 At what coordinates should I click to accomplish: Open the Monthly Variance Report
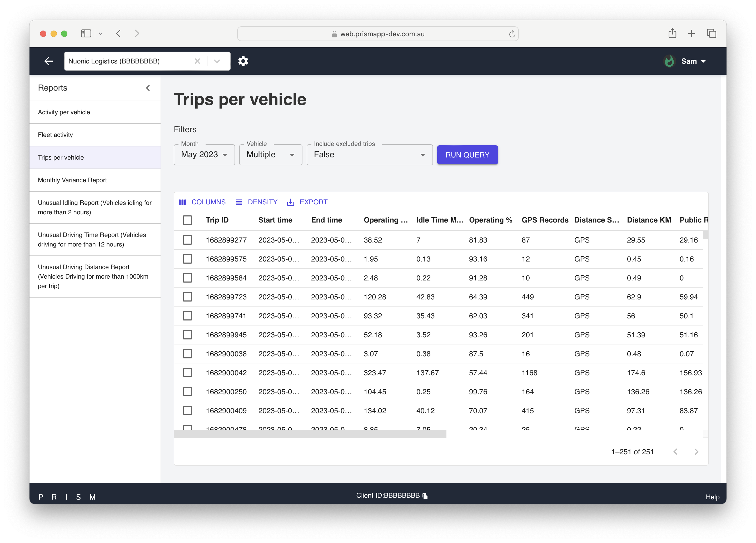[72, 180]
